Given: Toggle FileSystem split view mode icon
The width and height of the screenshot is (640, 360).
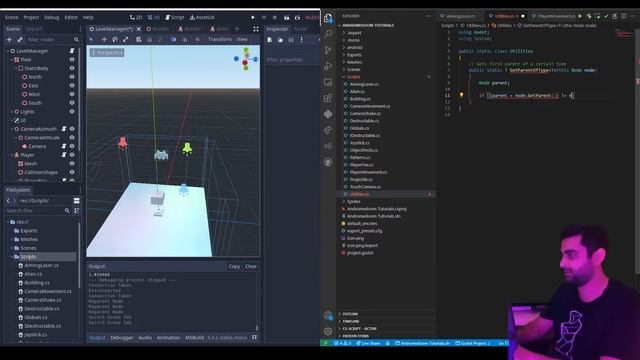Looking at the screenshot, I should pyautogui.click(x=76, y=201).
